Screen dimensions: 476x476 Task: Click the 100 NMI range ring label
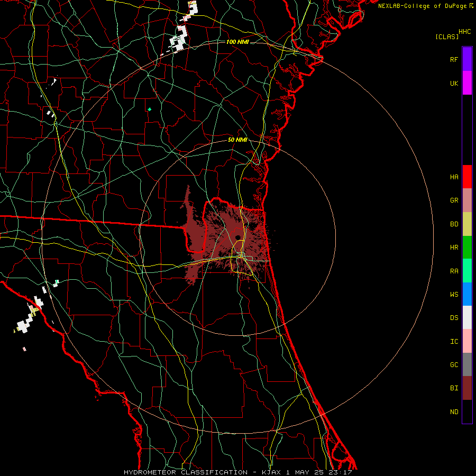tap(237, 42)
